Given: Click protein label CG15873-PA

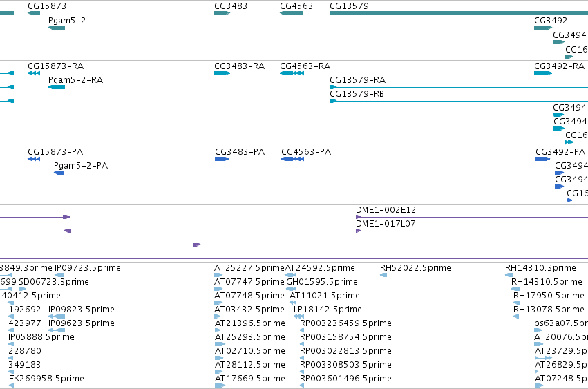Looking at the screenshot, I should point(55,152).
